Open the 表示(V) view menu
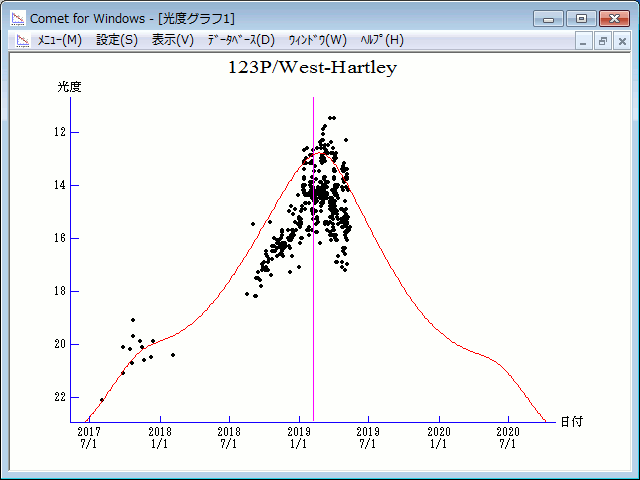The height and width of the screenshot is (480, 640). 172,40
